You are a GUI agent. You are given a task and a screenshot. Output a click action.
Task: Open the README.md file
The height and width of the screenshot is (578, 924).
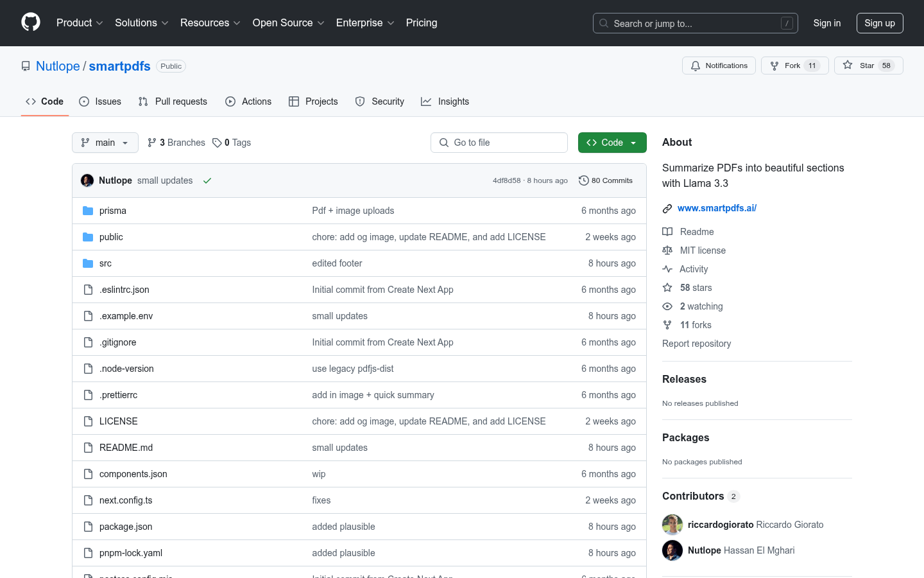tap(126, 448)
